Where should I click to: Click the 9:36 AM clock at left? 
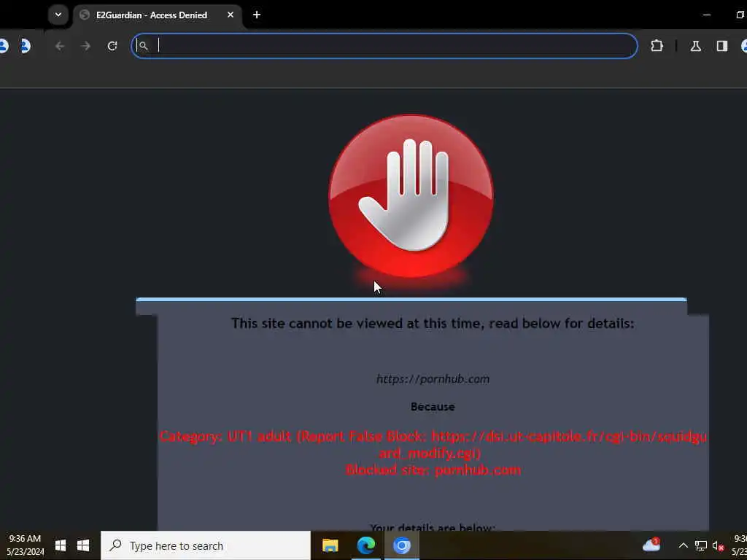click(26, 545)
